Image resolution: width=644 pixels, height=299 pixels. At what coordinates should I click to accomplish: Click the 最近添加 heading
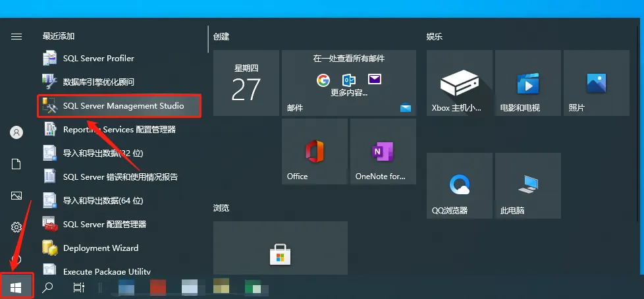pyautogui.click(x=59, y=36)
